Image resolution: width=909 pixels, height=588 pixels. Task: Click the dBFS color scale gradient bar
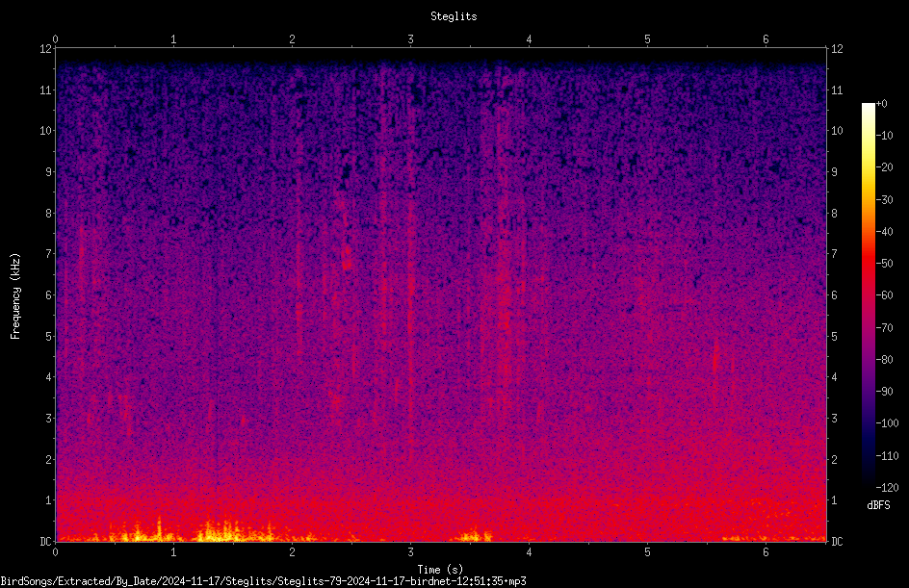click(x=868, y=295)
